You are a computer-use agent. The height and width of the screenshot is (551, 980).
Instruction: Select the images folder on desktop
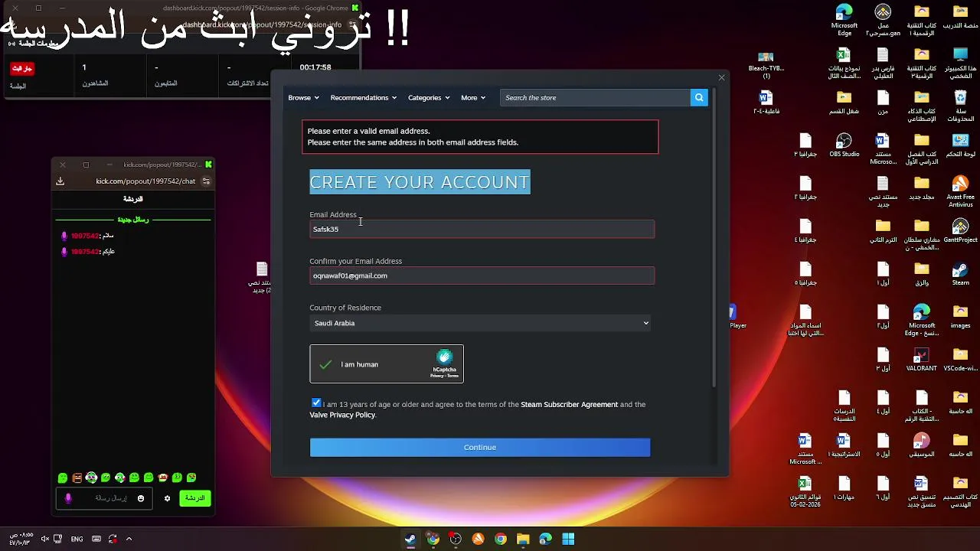960,317
